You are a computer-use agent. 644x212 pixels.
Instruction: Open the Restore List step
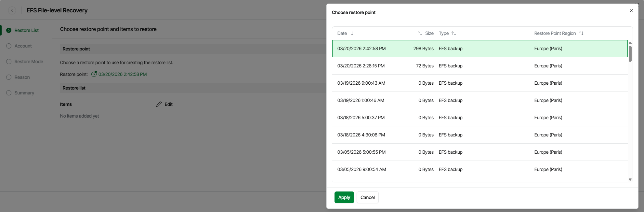pyautogui.click(x=26, y=30)
